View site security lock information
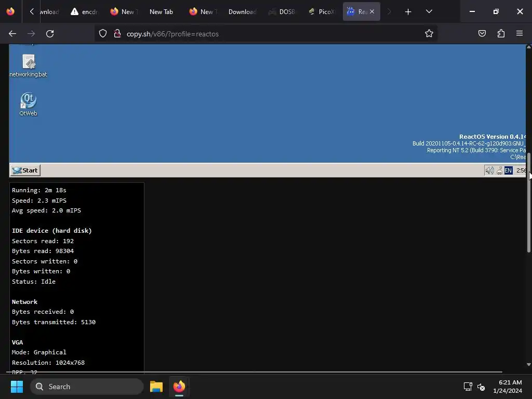 (117, 34)
